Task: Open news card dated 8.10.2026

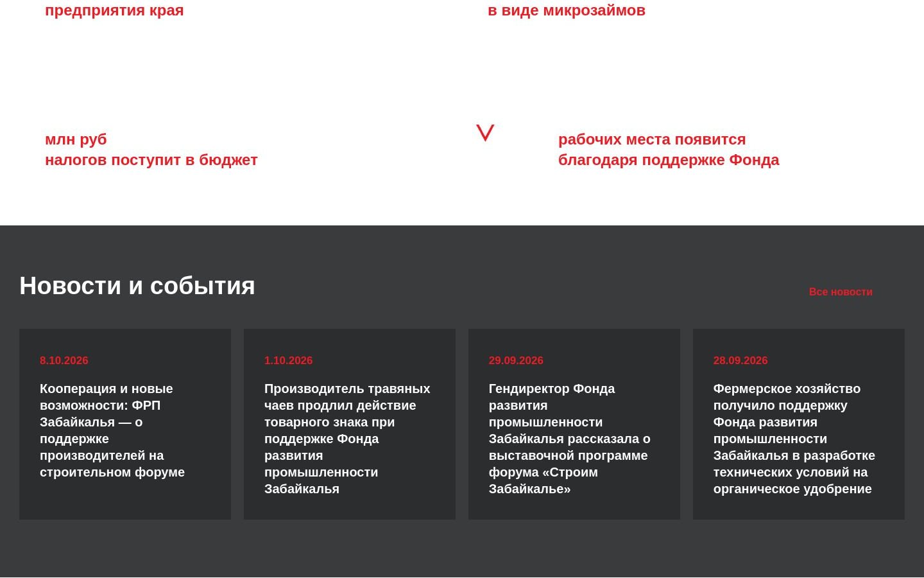Action: pos(125,424)
